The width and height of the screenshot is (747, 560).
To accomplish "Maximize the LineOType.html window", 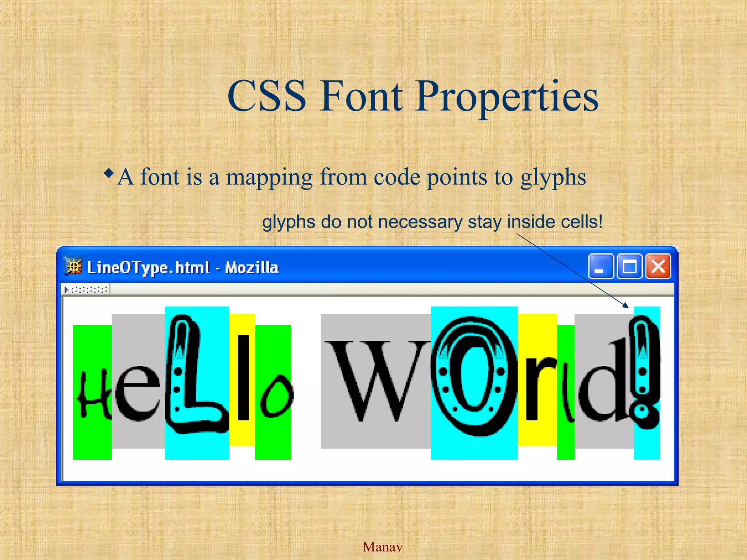I will click(x=629, y=267).
